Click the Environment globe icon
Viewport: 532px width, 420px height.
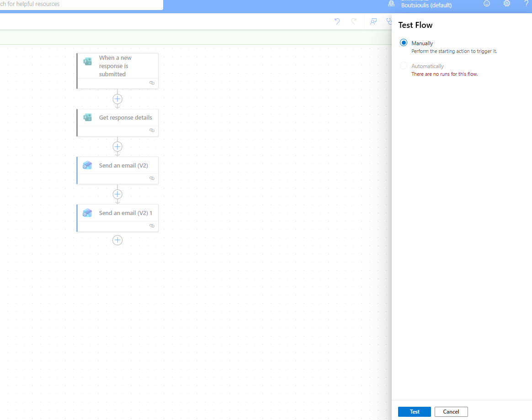point(391,4)
